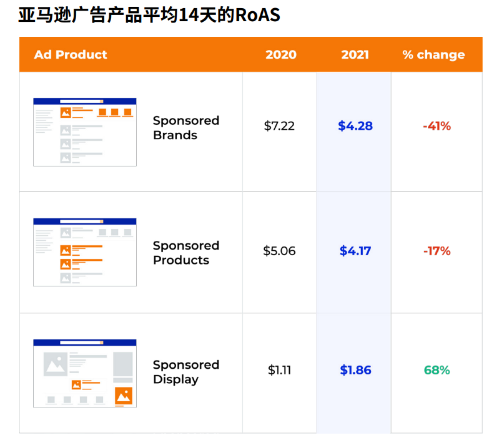Click the title '亚马逊广告产品平均14天的RoAS'
Viewport: 504px width, 443px height.
point(149,15)
